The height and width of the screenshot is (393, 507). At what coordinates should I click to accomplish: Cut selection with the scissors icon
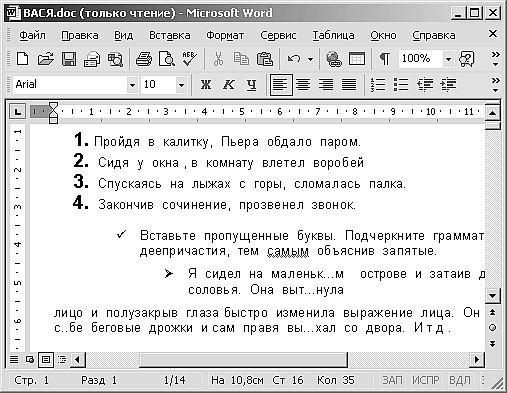point(218,59)
